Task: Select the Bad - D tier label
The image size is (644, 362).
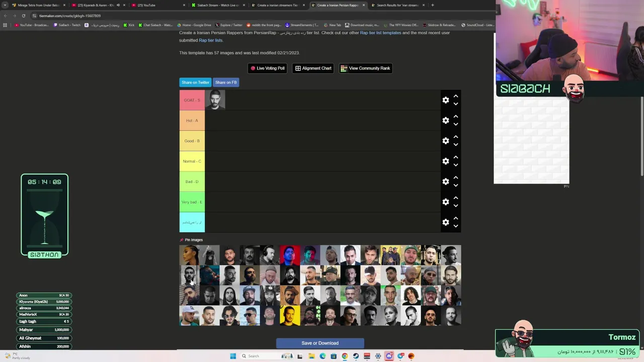Action: point(192,182)
